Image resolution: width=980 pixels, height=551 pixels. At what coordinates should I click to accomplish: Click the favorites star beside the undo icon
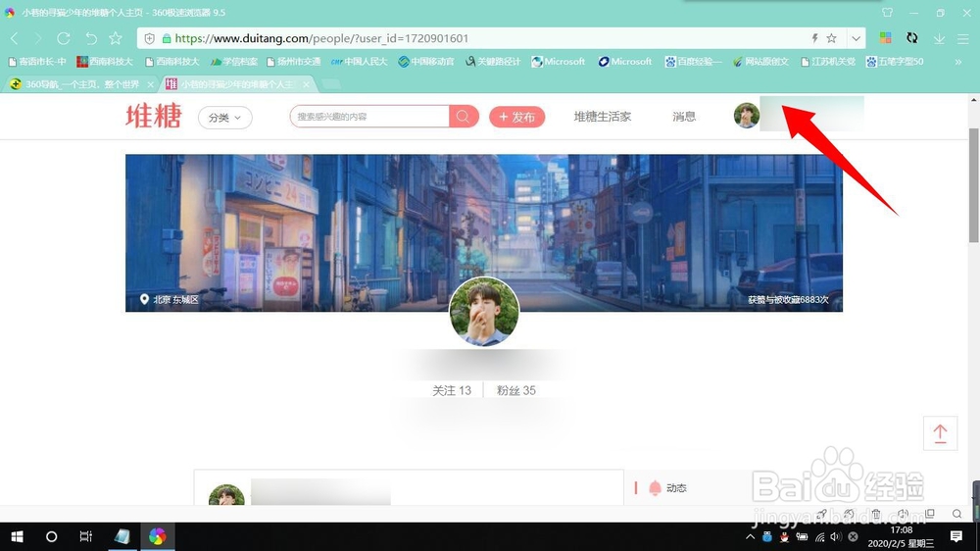(x=116, y=38)
